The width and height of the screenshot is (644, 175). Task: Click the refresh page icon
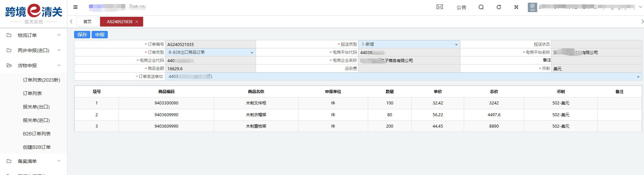[x=499, y=7]
